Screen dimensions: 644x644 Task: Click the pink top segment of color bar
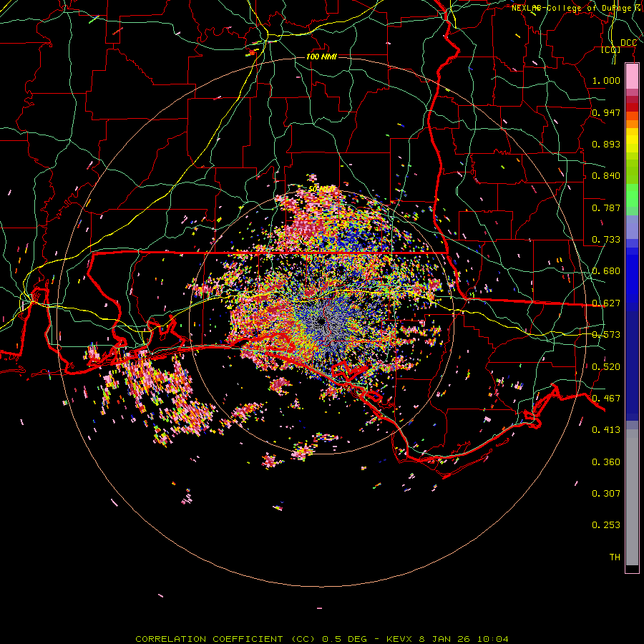tap(632, 77)
